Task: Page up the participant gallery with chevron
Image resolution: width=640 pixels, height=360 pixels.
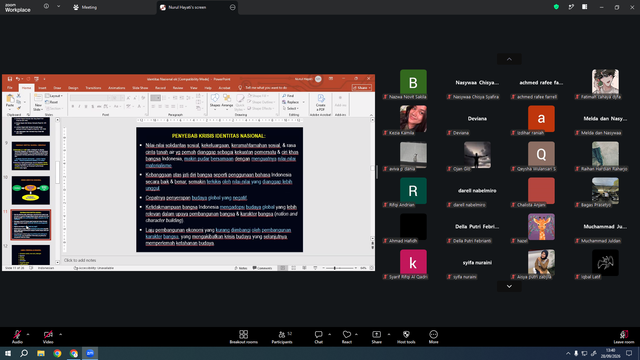Action: coord(509,59)
